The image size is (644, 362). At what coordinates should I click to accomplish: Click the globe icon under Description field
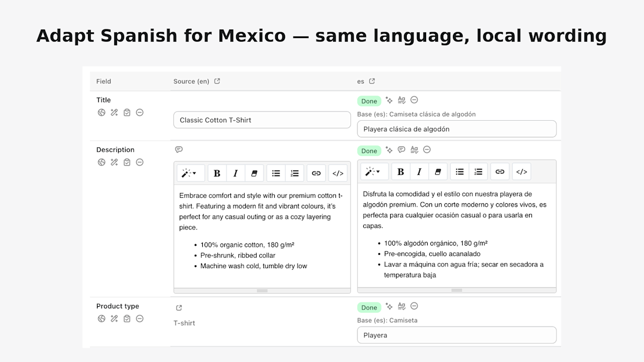click(101, 162)
